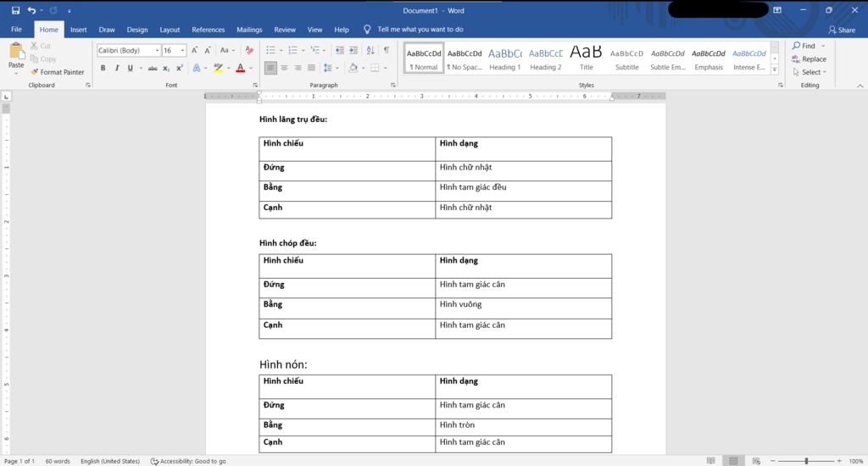
Task: Click the text highlight color button
Action: [218, 68]
